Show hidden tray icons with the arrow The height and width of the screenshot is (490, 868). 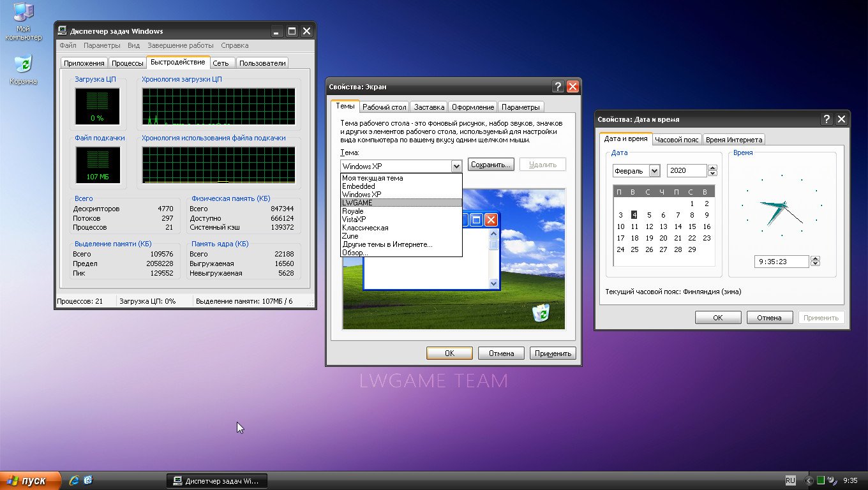tap(809, 480)
